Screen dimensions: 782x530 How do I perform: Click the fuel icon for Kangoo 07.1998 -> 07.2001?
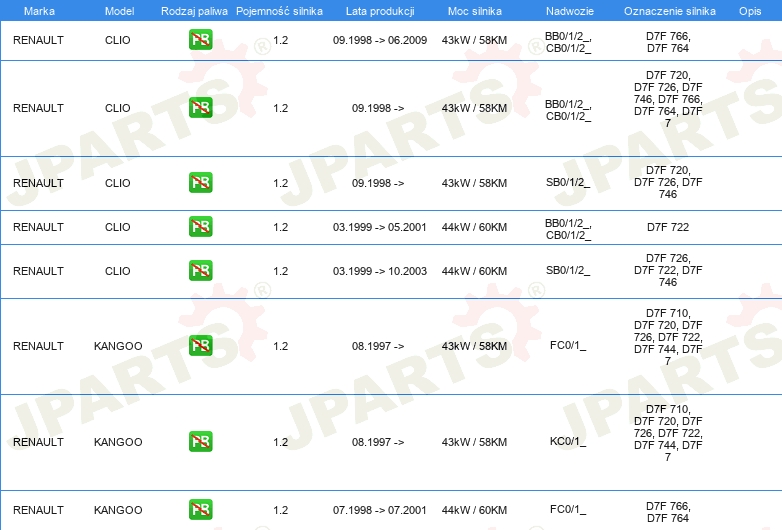coord(200,510)
